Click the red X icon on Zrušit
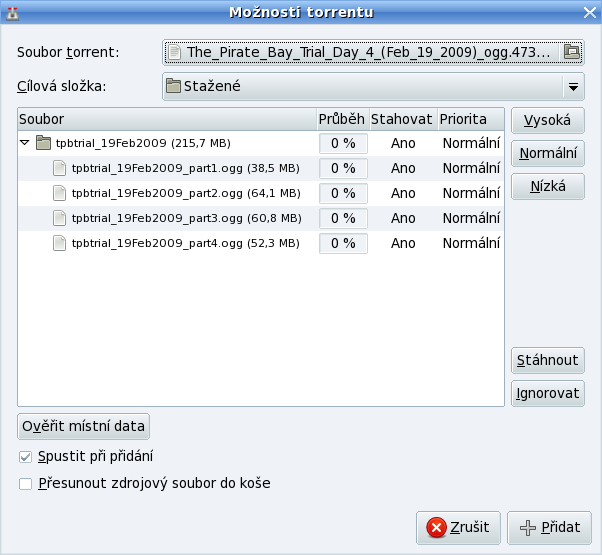This screenshot has height=555, width=602. (x=436, y=527)
